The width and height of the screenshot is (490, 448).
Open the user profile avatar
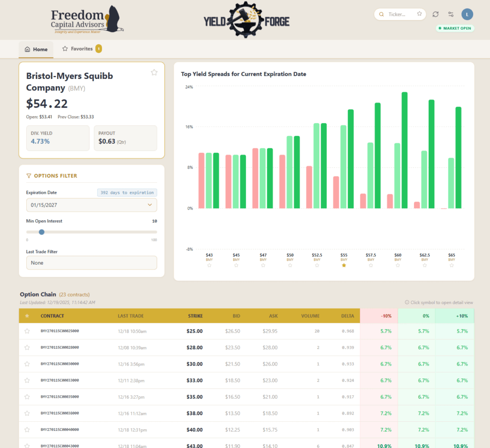coord(467,14)
